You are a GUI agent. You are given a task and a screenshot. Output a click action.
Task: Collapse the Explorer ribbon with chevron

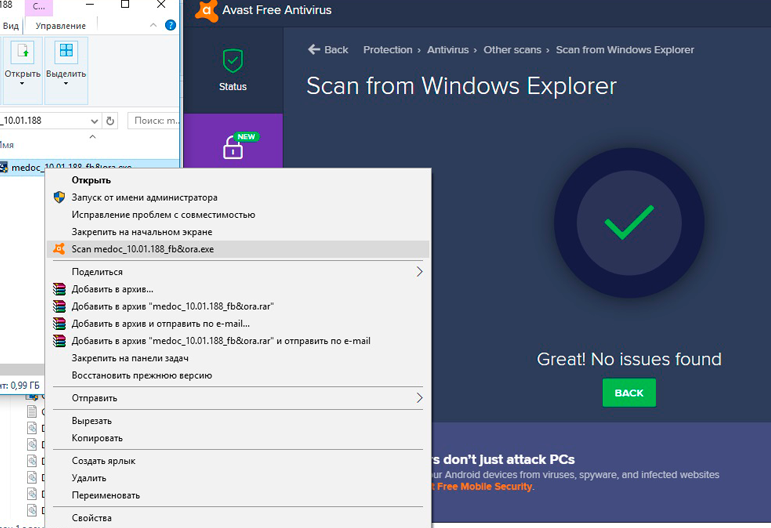[x=153, y=25]
